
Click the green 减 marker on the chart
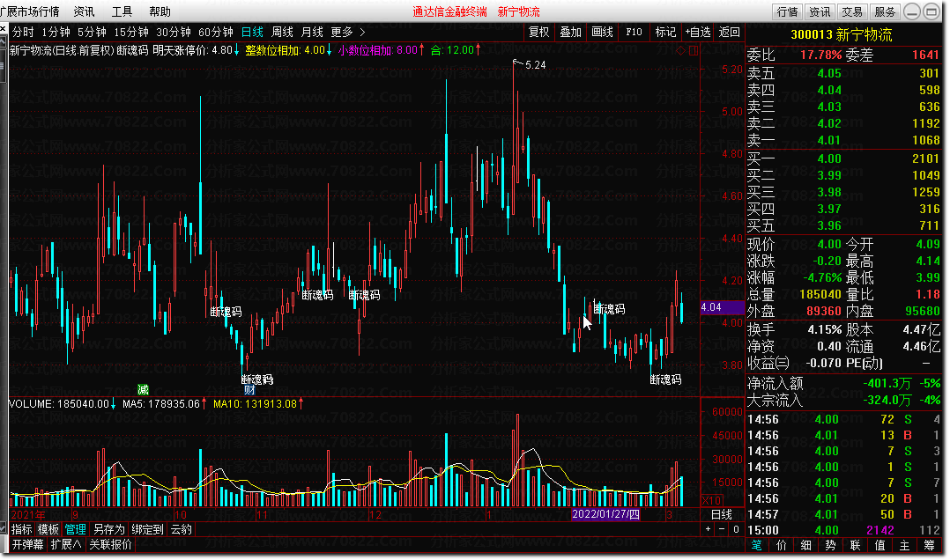(x=143, y=389)
